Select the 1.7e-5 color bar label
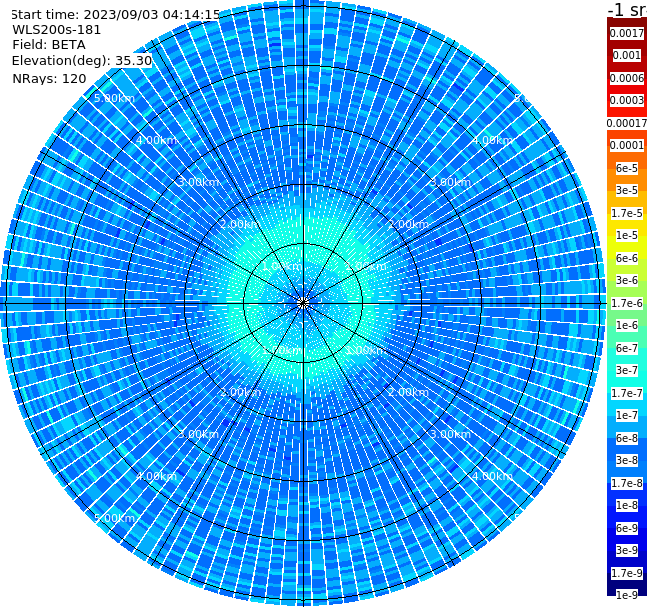The height and width of the screenshot is (607, 647). [627, 213]
